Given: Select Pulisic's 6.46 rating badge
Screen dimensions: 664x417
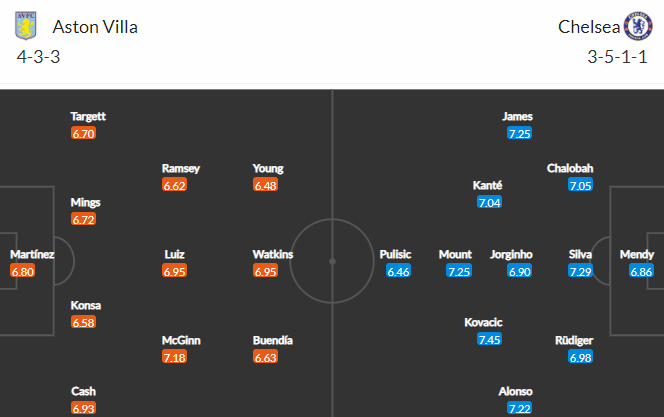Looking at the screenshot, I should tap(398, 271).
